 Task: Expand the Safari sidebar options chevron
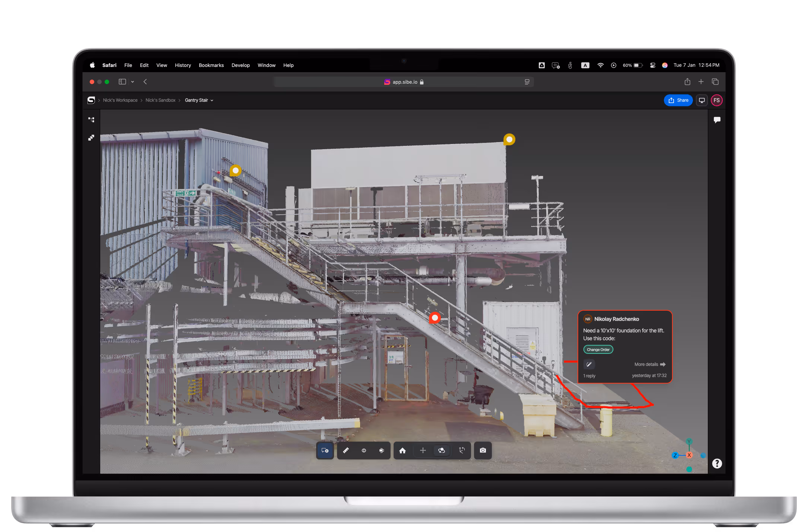pos(133,82)
